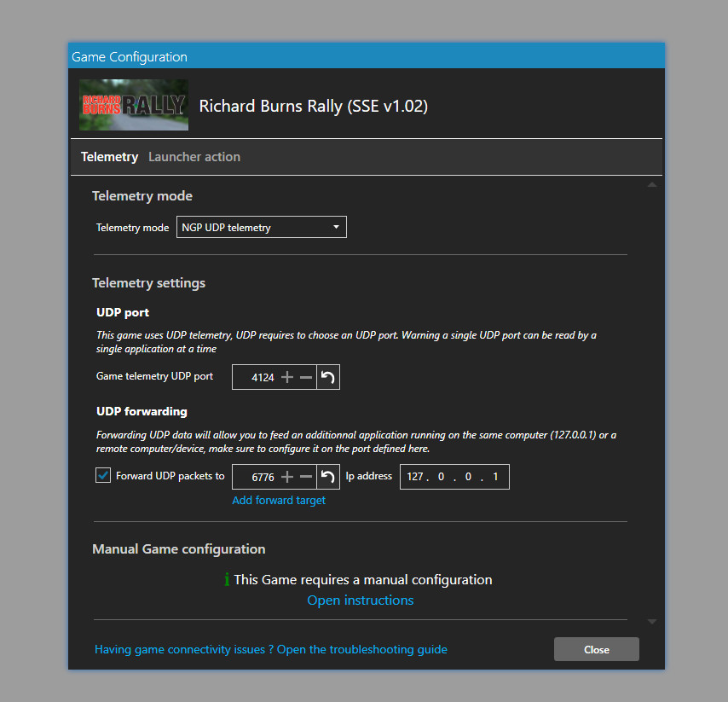
Task: Open the troubleshooting guide link
Action: pos(271,649)
